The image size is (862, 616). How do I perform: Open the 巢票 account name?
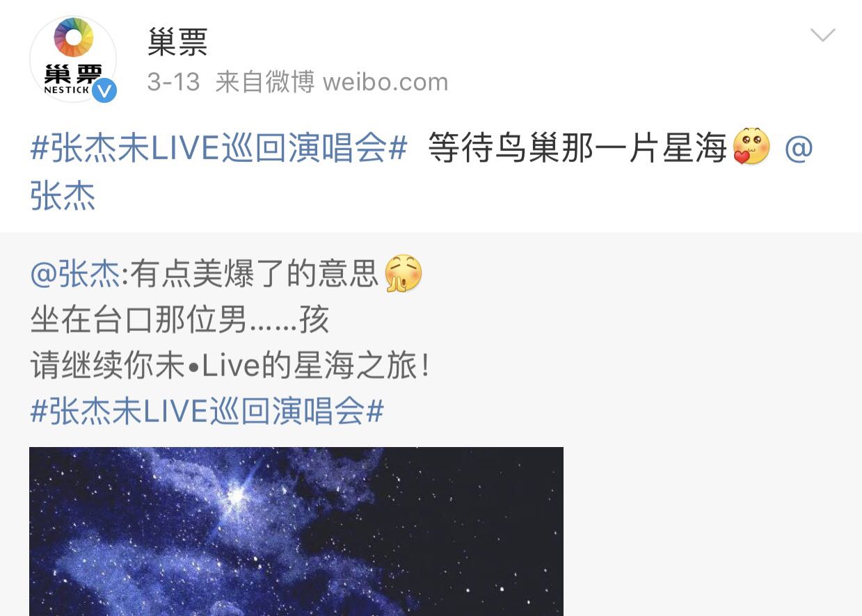178,43
